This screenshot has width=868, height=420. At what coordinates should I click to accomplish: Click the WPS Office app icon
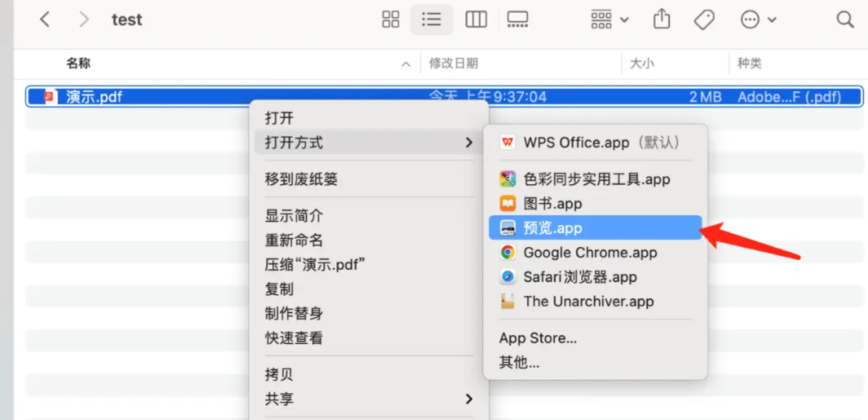(507, 142)
